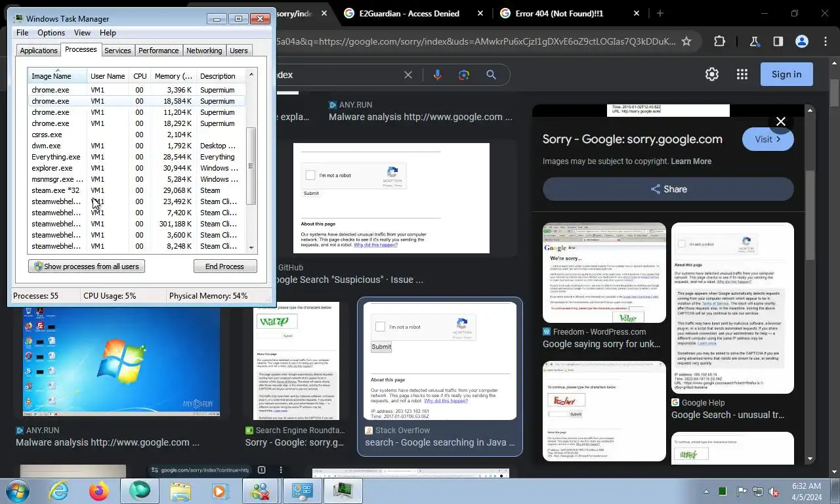Click the Task Manager taskbar icon
The width and height of the screenshot is (840, 504).
[x=342, y=490]
